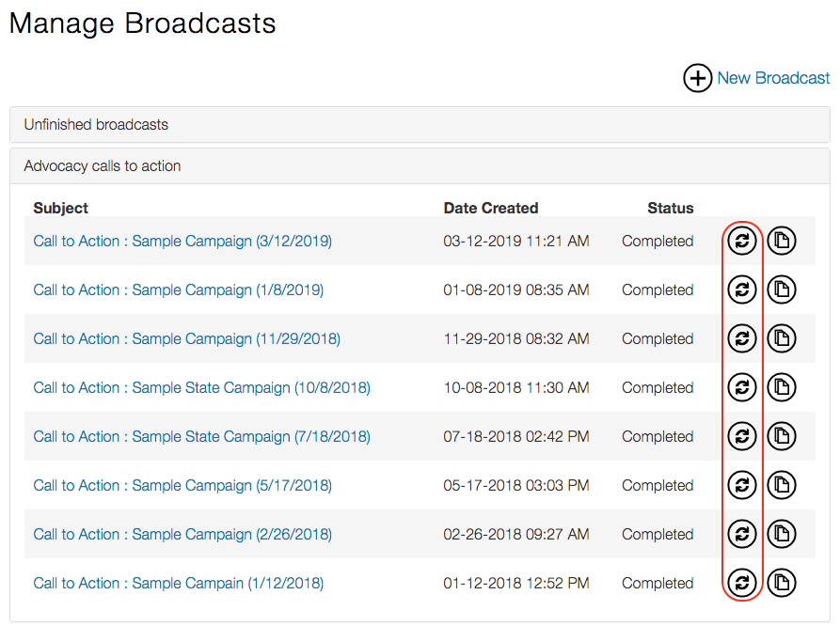Click the Date Created column header

coord(490,209)
